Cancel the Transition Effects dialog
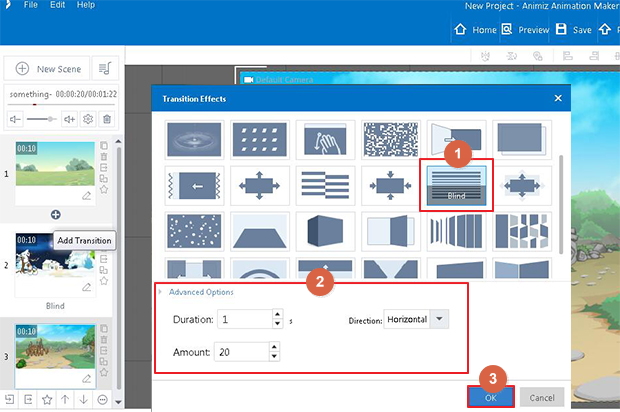 (x=542, y=397)
